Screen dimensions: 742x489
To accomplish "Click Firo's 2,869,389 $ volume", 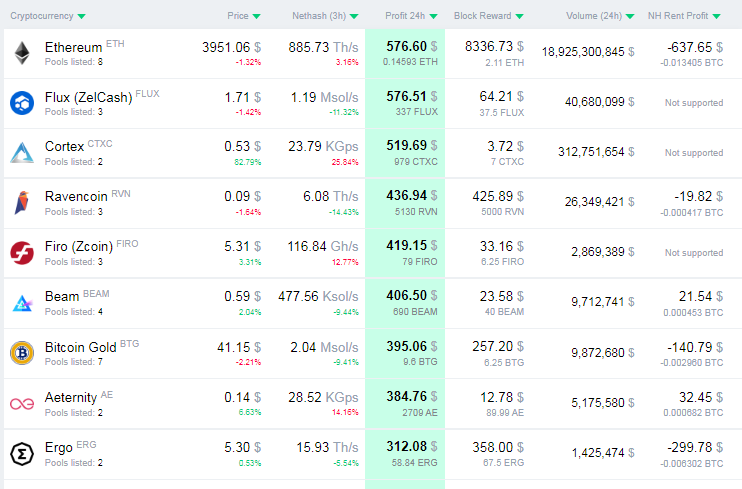I will [x=603, y=252].
